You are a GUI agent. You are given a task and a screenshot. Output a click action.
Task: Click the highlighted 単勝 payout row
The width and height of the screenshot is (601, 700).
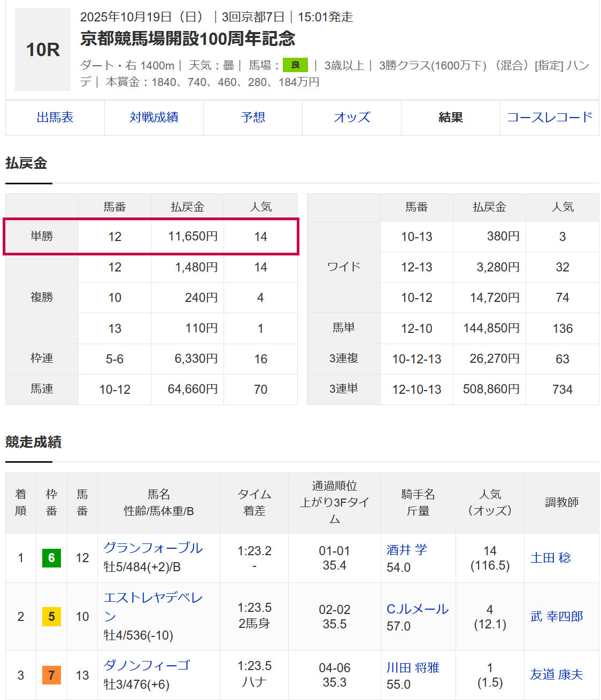coord(151,236)
